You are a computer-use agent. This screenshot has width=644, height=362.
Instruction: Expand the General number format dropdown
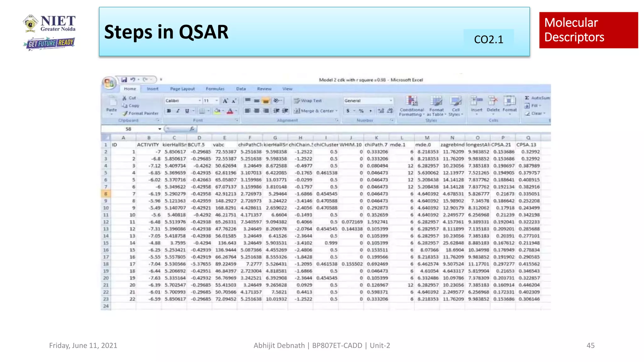[x=391, y=101]
